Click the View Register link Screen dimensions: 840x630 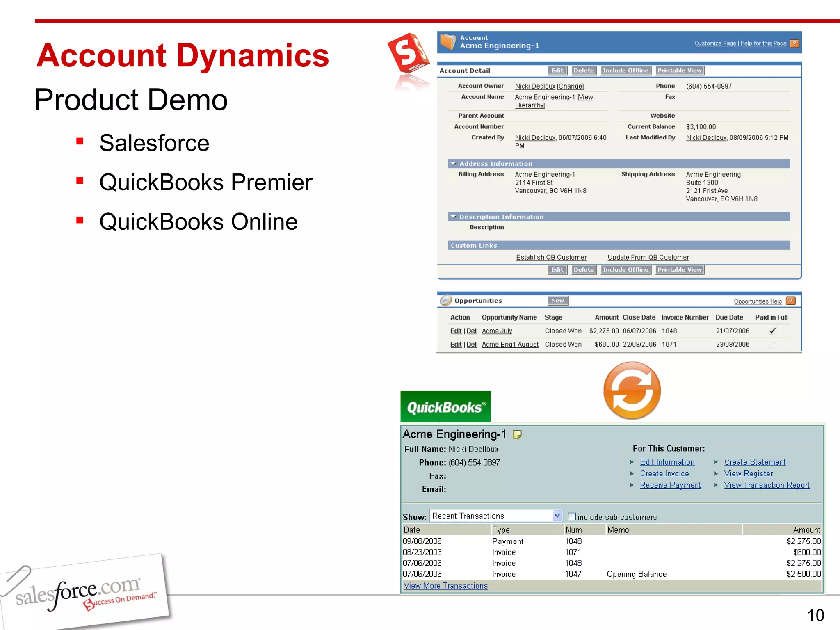[749, 473]
